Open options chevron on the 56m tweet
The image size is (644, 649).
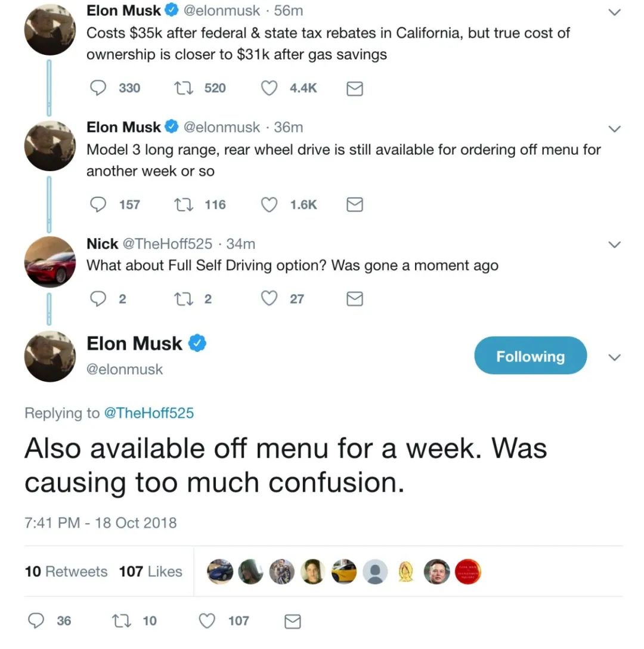point(614,12)
